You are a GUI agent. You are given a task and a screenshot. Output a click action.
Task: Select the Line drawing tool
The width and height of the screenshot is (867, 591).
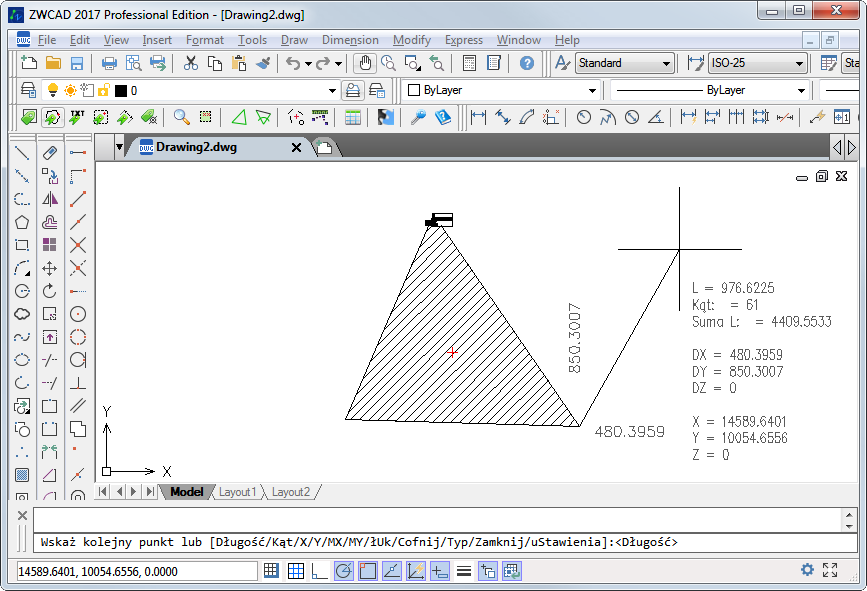22,153
